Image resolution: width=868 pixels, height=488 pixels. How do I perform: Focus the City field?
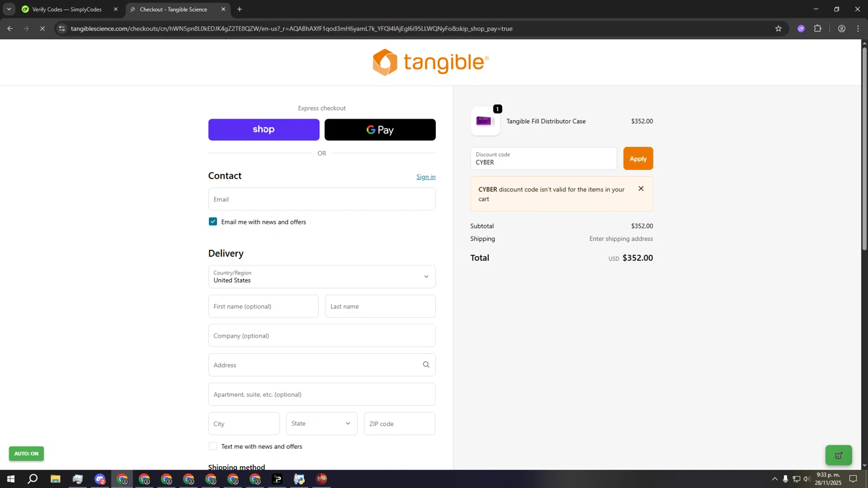244,424
